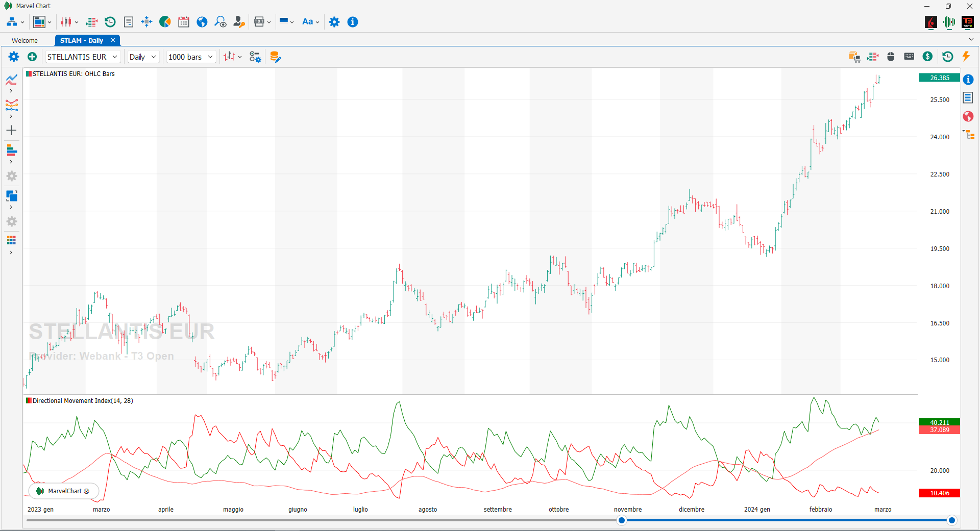Open the Daily timeframe dropdown
Viewport: 980px width, 531px height.
point(143,57)
